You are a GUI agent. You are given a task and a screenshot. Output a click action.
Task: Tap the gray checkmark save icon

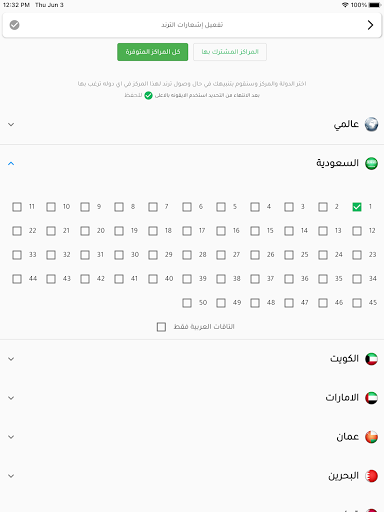(14, 25)
